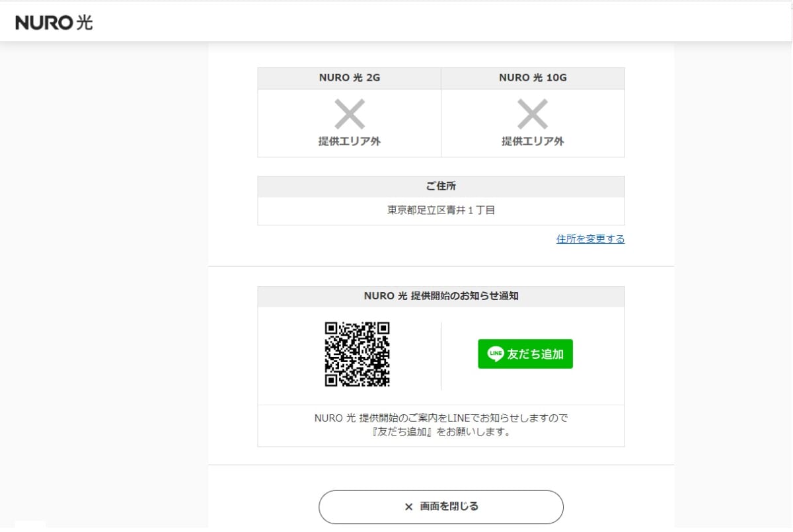Viewport: 793px width, 532px height.
Task: Click the green 友だち追加 LINE button
Action: 525,354
